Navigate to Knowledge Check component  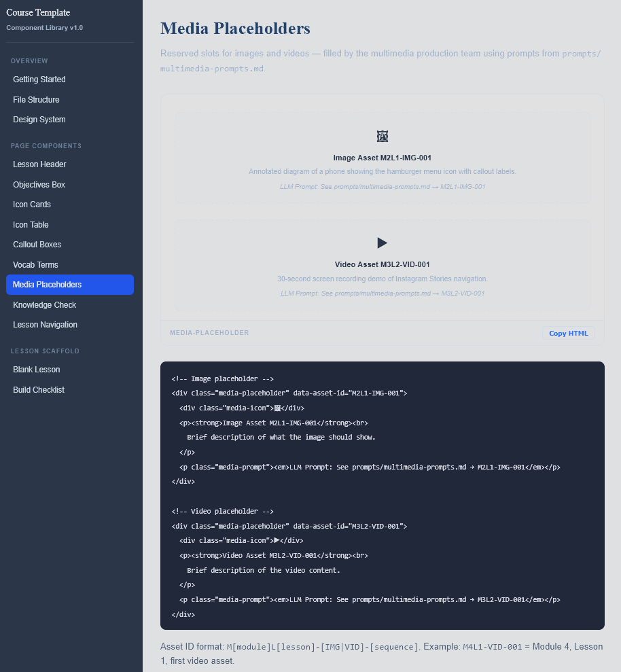[44, 305]
